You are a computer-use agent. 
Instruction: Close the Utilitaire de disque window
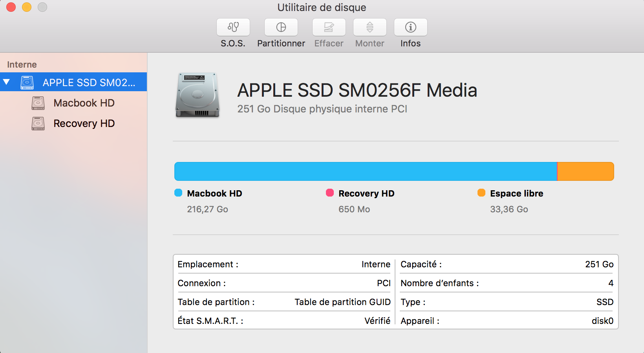[11, 7]
